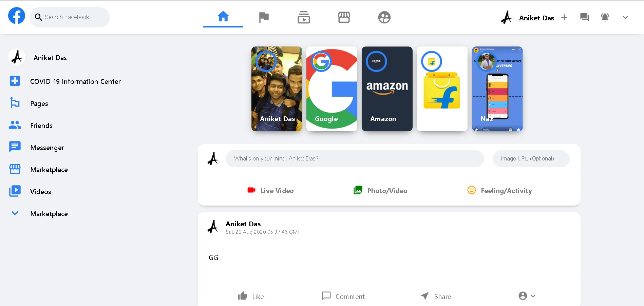Open the Marketplace storefront tab
The image size is (644, 306).
pyautogui.click(x=344, y=17)
